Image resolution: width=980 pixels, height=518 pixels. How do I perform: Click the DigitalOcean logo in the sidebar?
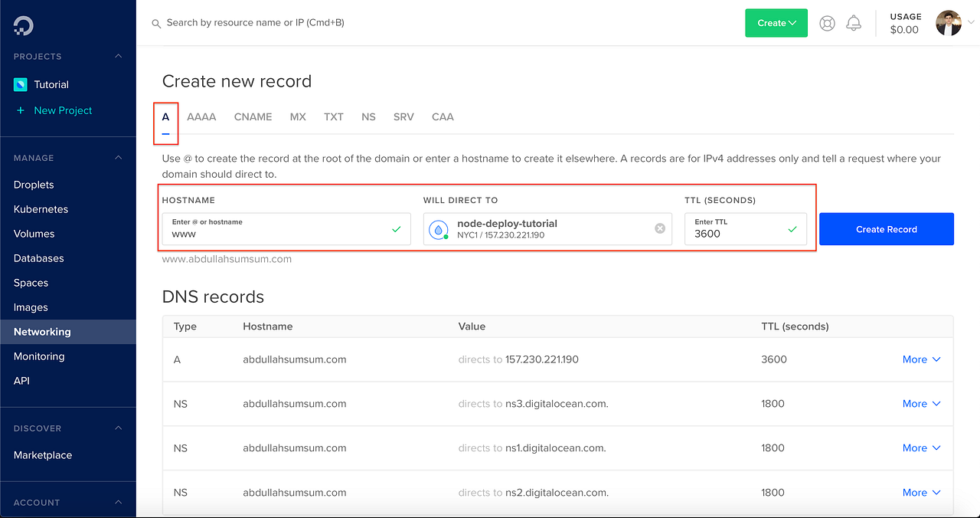click(x=22, y=24)
